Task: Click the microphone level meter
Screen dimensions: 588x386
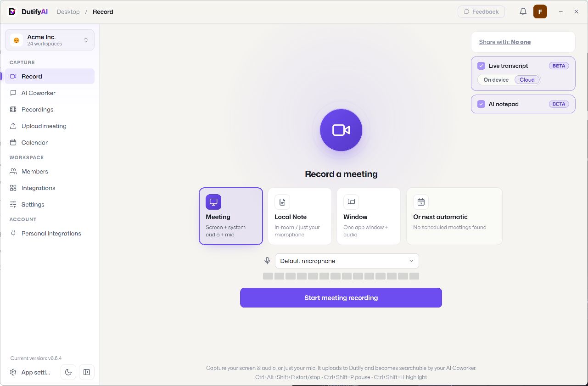Action: click(x=341, y=276)
